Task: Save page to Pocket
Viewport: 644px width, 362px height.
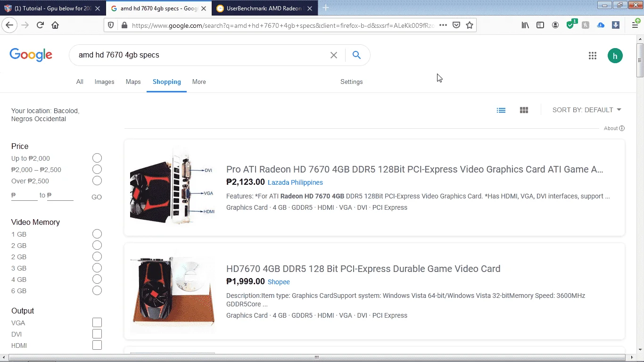Action: point(456,25)
